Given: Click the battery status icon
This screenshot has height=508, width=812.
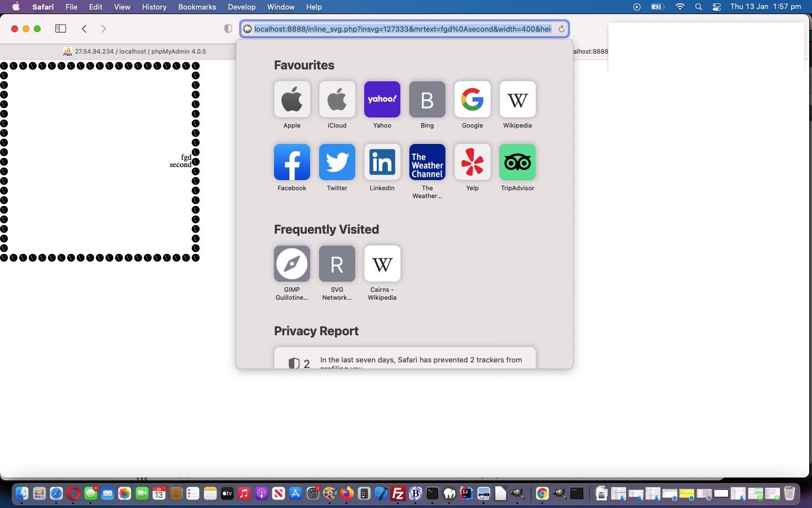Looking at the screenshot, I should coord(657,7).
